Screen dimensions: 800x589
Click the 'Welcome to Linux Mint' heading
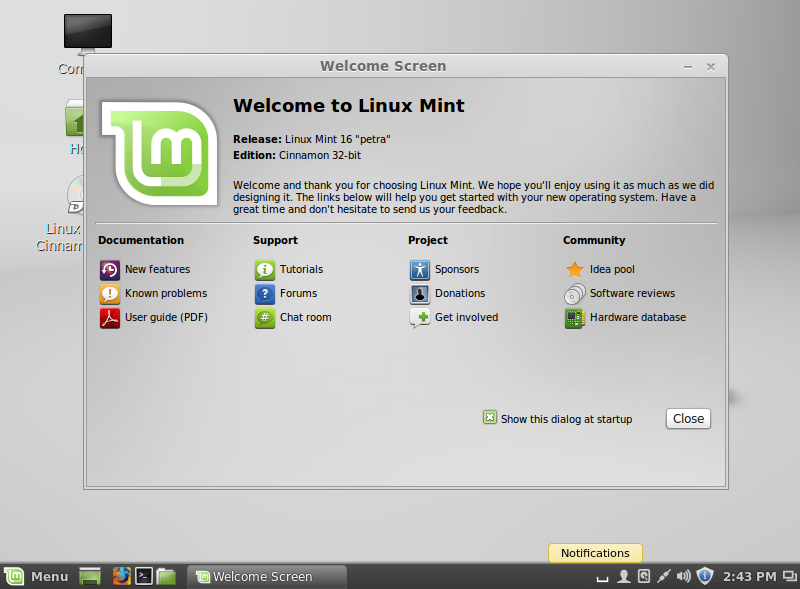click(x=349, y=106)
